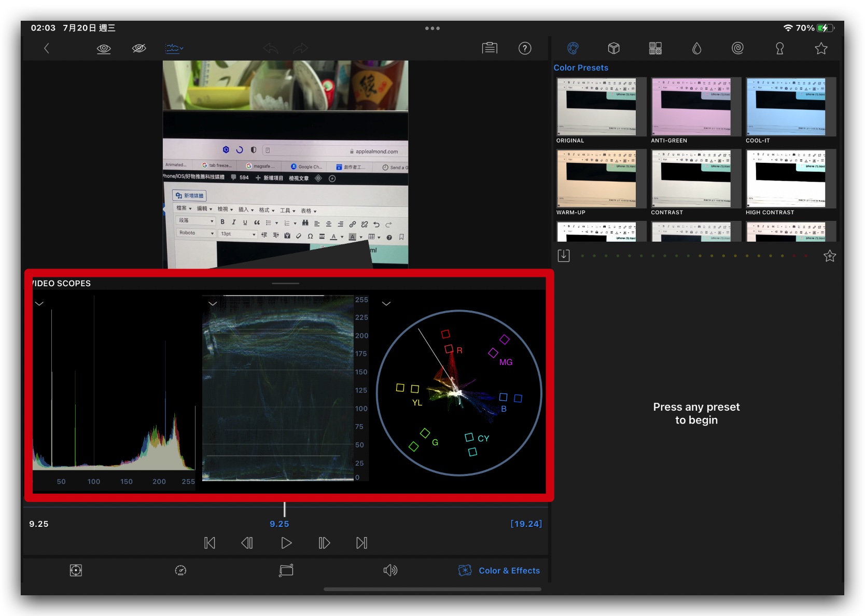Go back with the left chevron
Screen dimensions: 865x616
click(x=47, y=49)
